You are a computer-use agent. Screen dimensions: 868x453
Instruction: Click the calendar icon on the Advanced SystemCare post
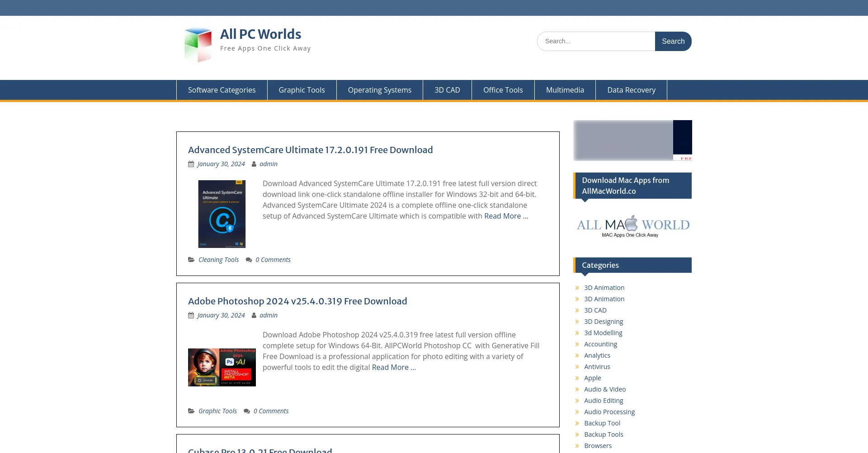(x=191, y=164)
